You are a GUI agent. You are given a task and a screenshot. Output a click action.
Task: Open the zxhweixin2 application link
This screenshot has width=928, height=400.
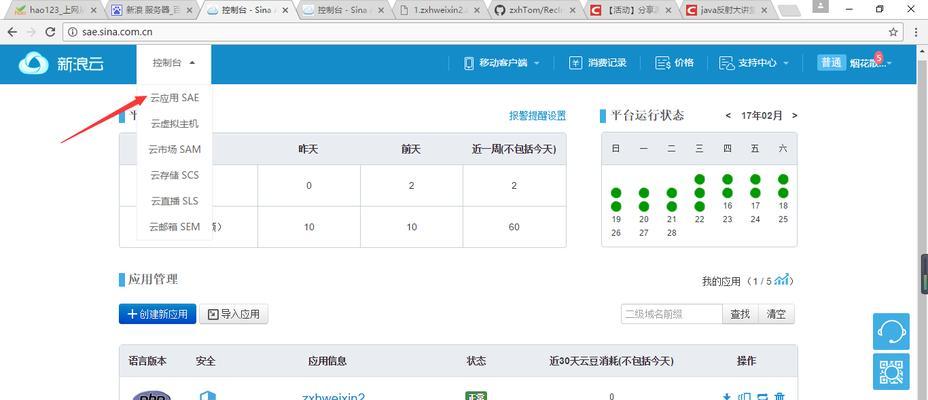click(x=333, y=397)
